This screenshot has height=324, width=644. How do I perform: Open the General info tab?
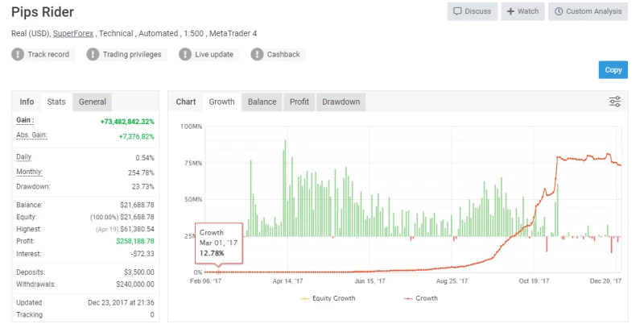tap(93, 102)
